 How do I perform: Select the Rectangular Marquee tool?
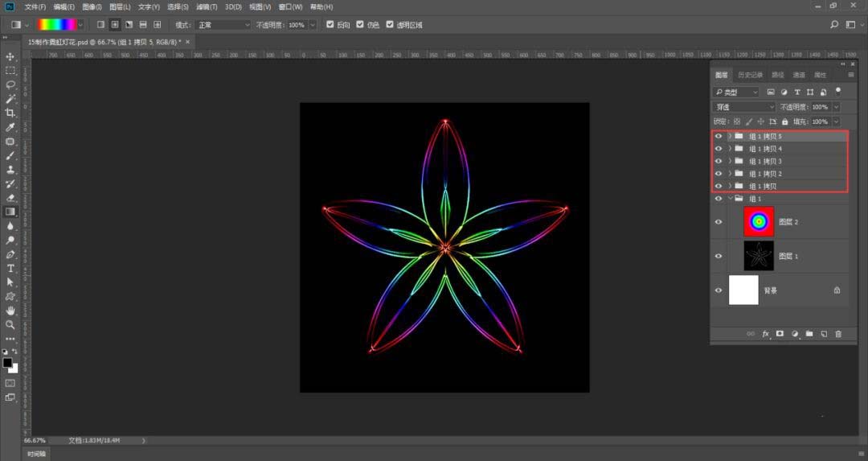tap(10, 71)
